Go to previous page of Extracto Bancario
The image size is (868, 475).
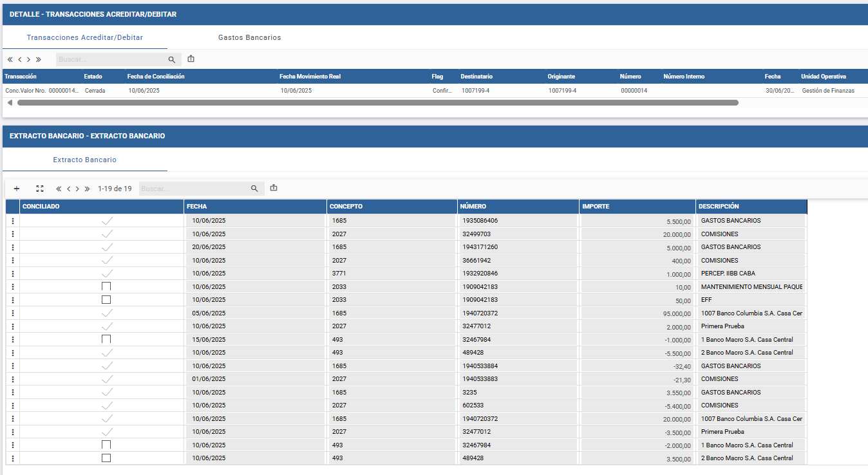(x=68, y=189)
